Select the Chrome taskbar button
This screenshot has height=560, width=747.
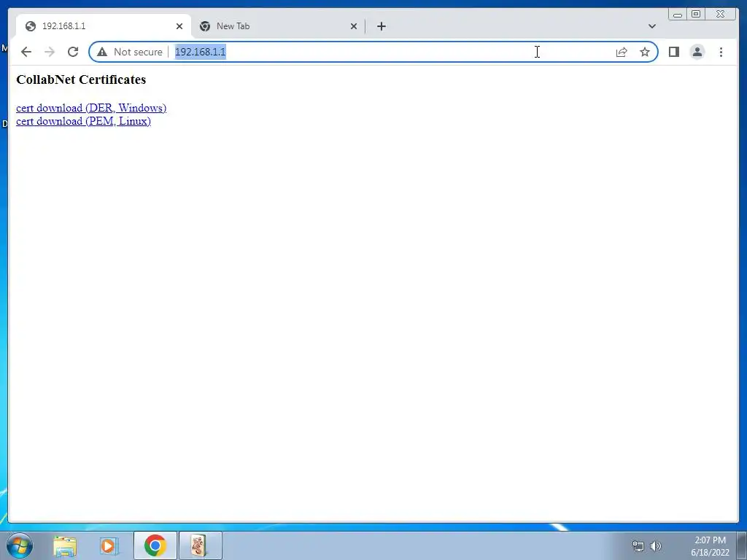[155, 545]
